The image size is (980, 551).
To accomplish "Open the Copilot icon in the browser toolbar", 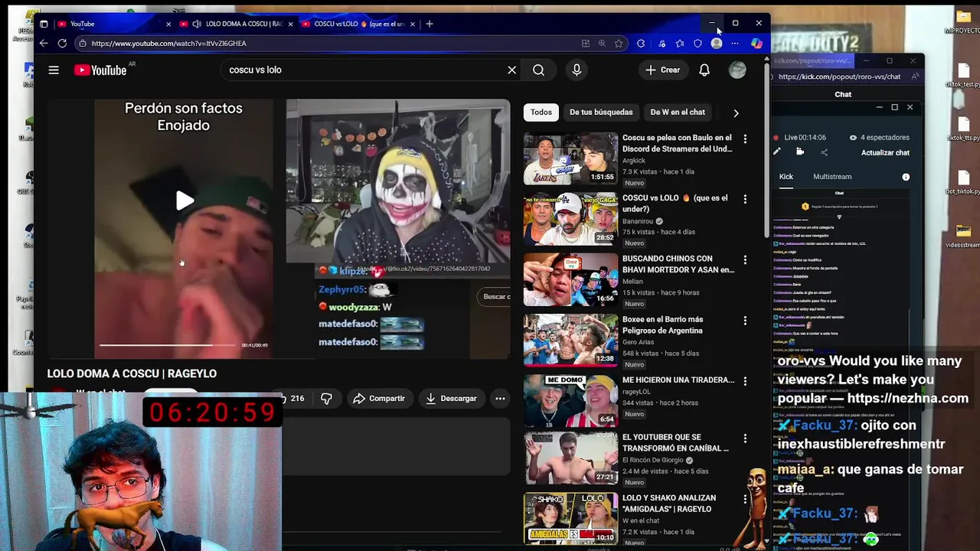I will coord(756,44).
